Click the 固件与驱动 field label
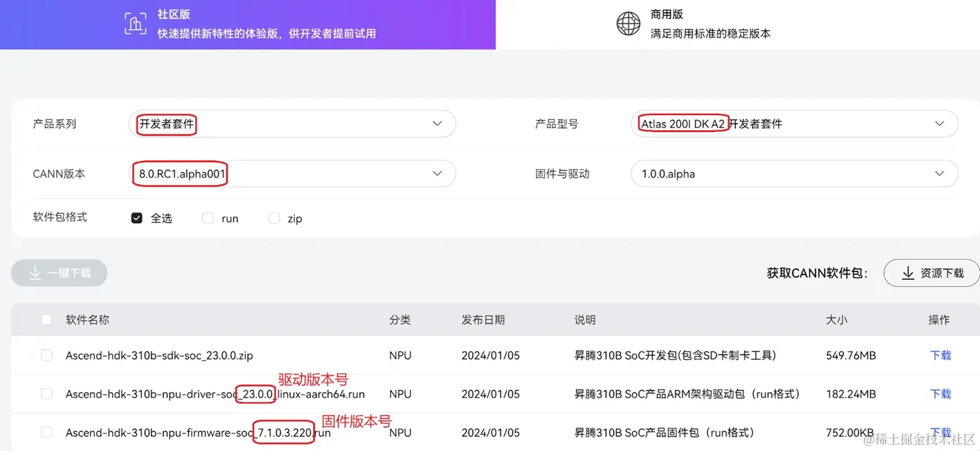This screenshot has height=451, width=980. (x=562, y=173)
